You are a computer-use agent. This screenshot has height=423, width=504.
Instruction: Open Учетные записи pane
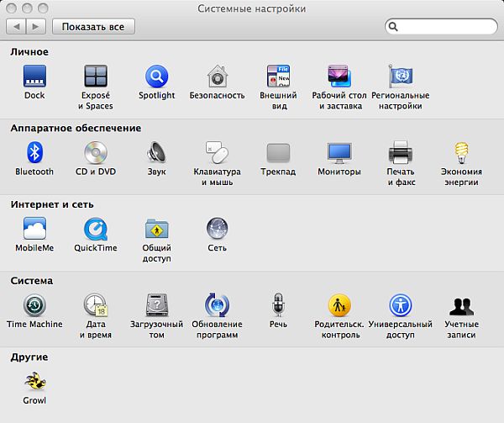461,306
